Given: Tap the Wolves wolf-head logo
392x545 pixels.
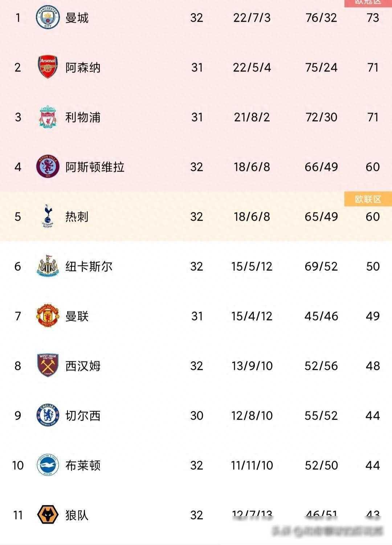Looking at the screenshot, I should coord(48,515).
